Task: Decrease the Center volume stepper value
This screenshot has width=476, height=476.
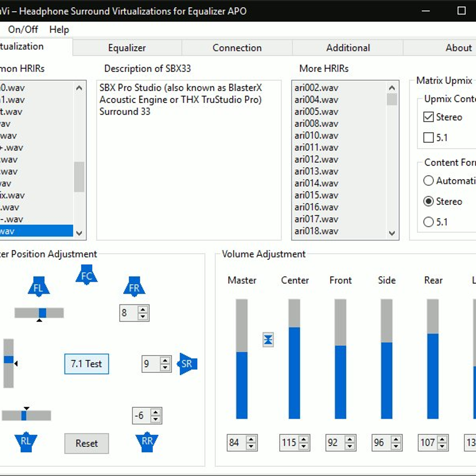Action: [304, 446]
